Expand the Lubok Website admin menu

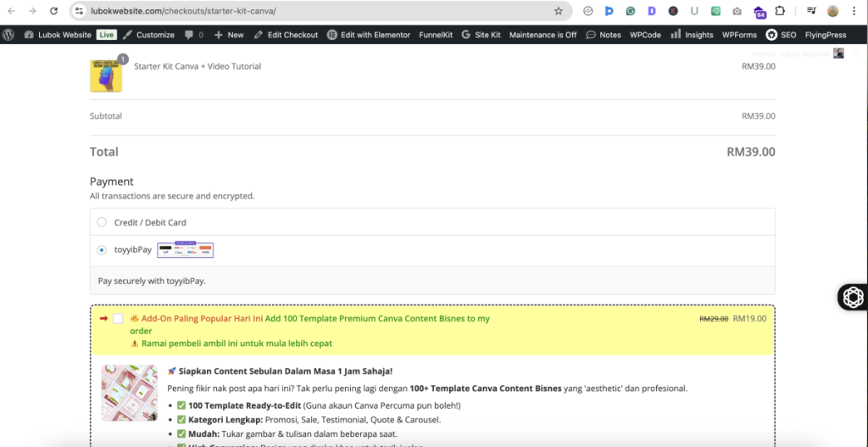(x=58, y=35)
